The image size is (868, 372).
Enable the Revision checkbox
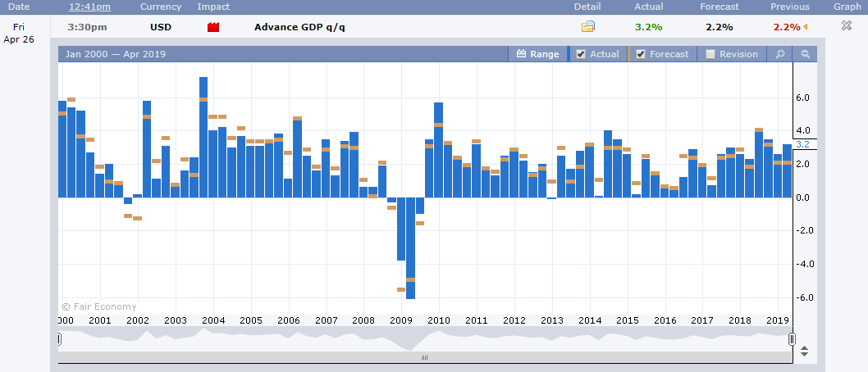[x=710, y=54]
